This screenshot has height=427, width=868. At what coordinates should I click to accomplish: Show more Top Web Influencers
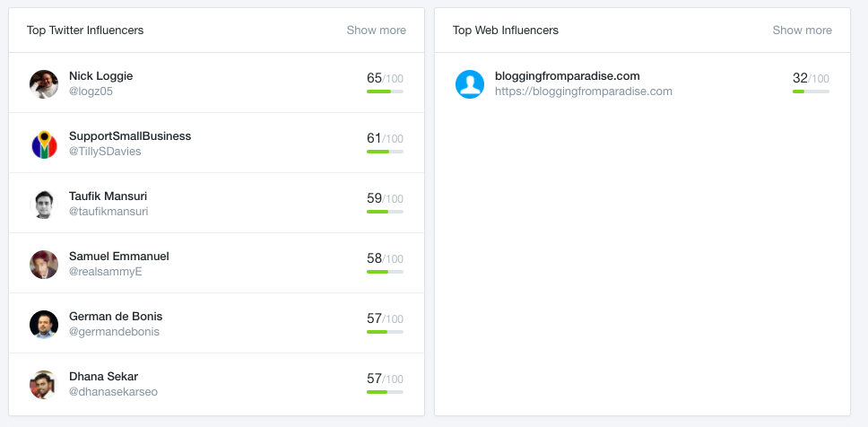pos(803,30)
